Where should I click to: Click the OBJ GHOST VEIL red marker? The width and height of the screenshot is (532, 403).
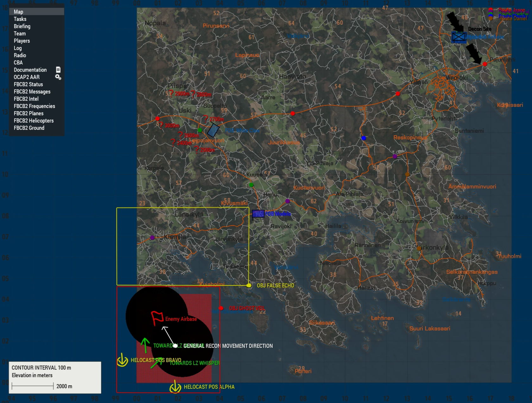pyautogui.click(x=221, y=308)
